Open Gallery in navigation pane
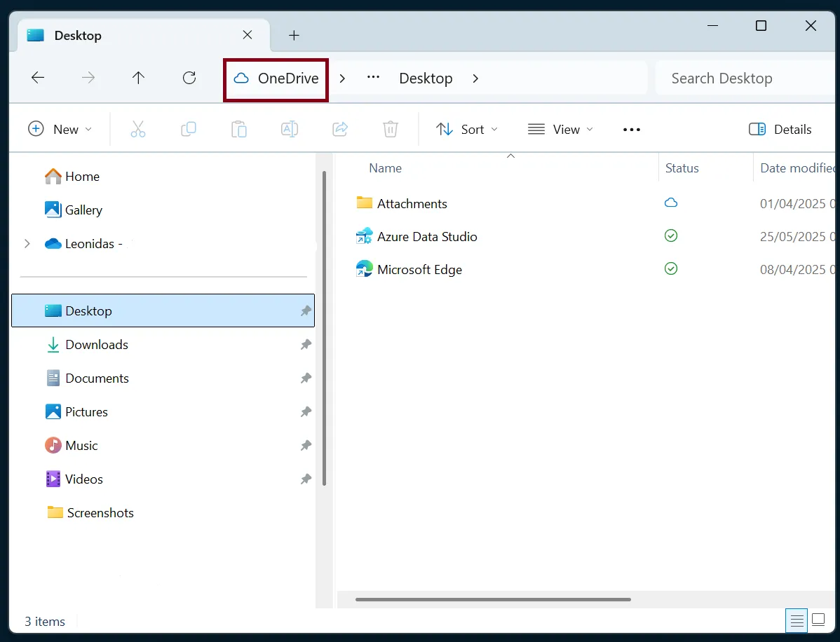The image size is (840, 642). (74, 210)
